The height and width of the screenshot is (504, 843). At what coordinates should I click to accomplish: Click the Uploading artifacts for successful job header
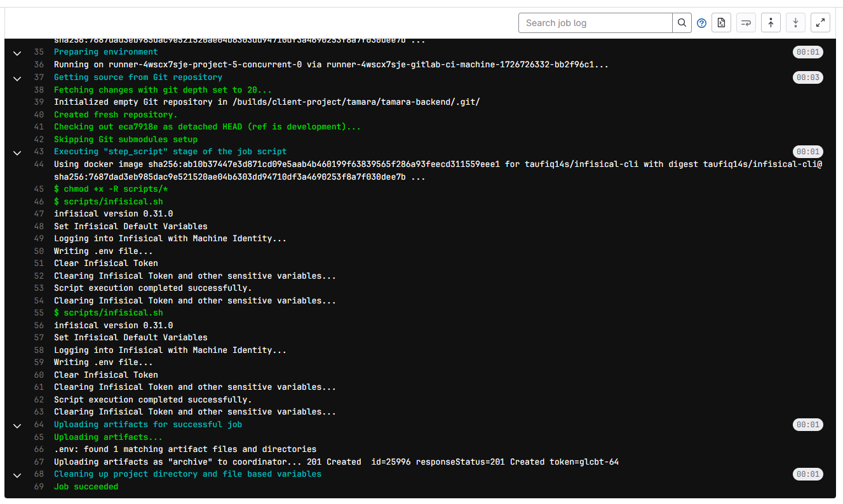tap(147, 425)
